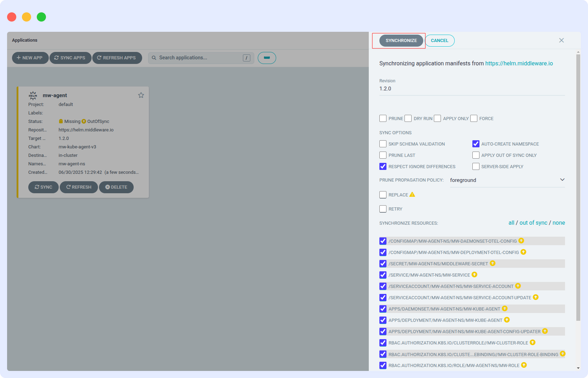Disable AUTO-CREATE NAMESPACE option
588x378 pixels.
[476, 144]
